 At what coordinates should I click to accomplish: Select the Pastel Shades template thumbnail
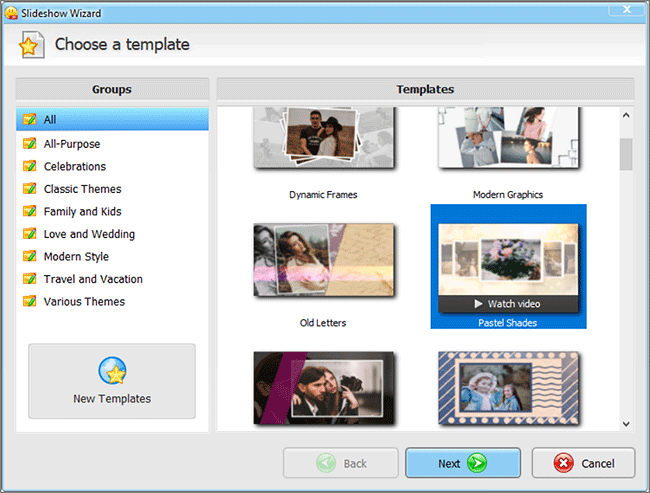508,260
